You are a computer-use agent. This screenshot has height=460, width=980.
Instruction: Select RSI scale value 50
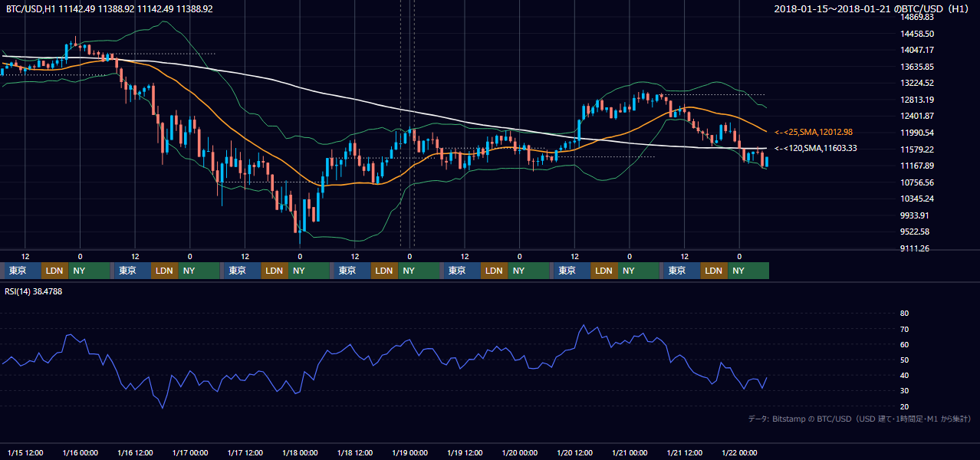[x=904, y=360]
